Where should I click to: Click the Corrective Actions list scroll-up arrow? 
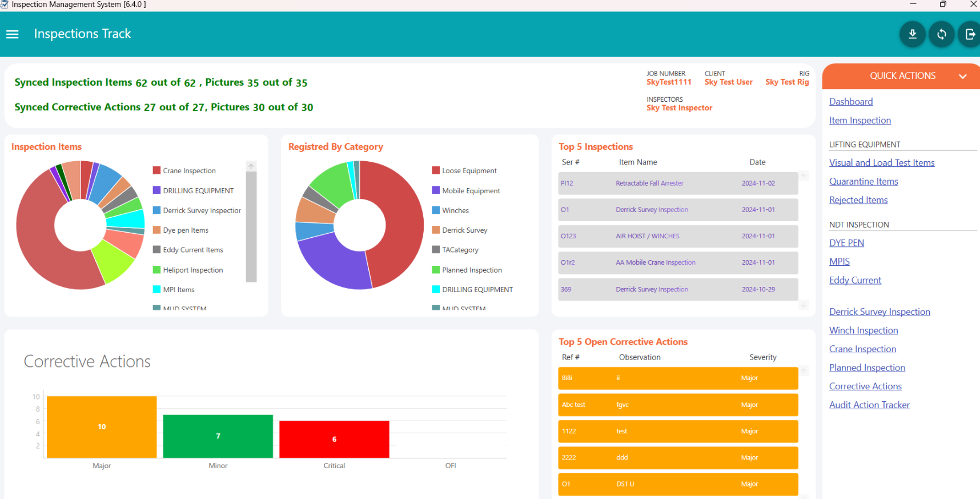click(804, 371)
